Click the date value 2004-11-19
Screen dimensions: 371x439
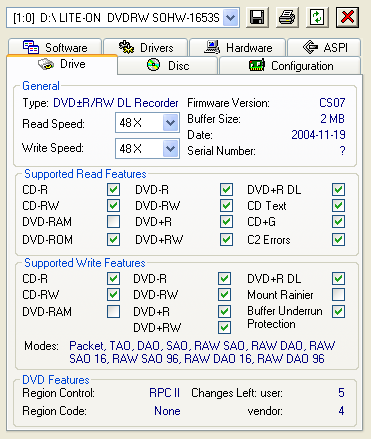tap(318, 135)
